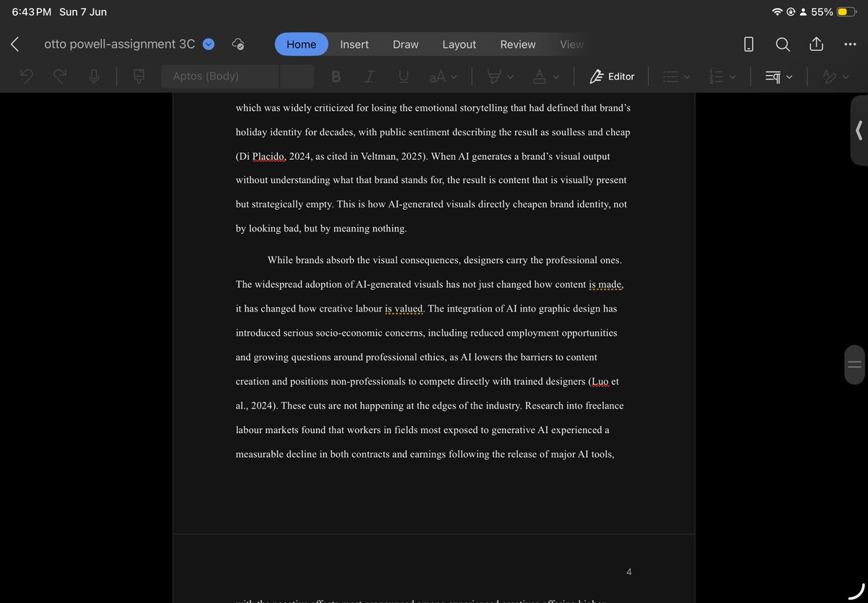Apply the font color A
The height and width of the screenshot is (603, 868).
click(x=540, y=76)
